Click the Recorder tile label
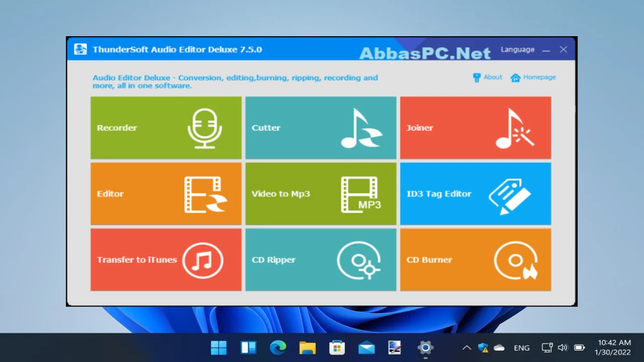Viewport: 644px width, 362px height. click(x=117, y=128)
